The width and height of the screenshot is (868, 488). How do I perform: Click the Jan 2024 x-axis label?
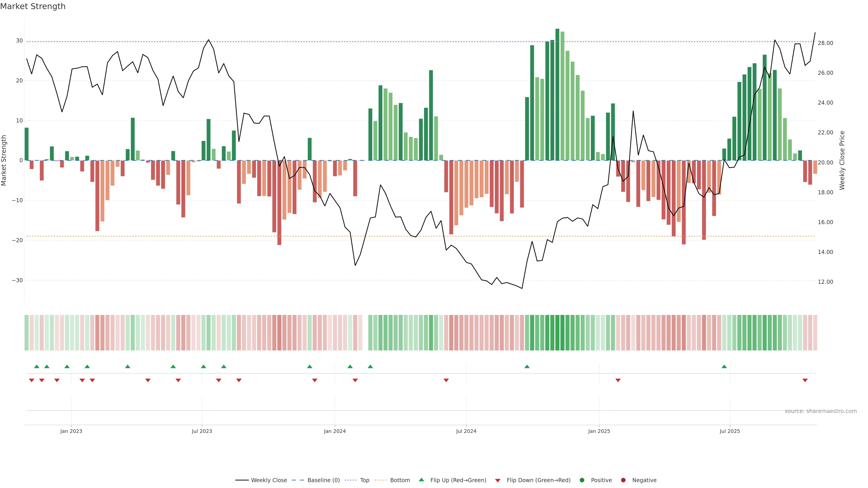[335, 431]
